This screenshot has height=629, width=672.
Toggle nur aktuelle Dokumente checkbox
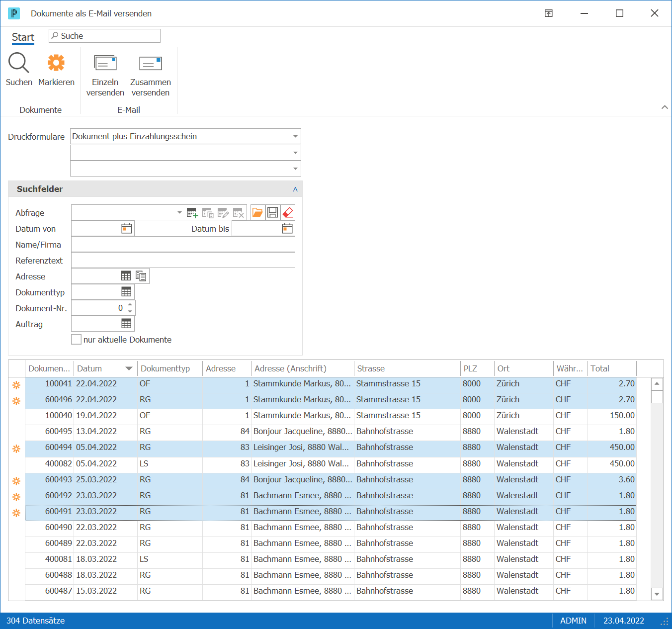76,340
